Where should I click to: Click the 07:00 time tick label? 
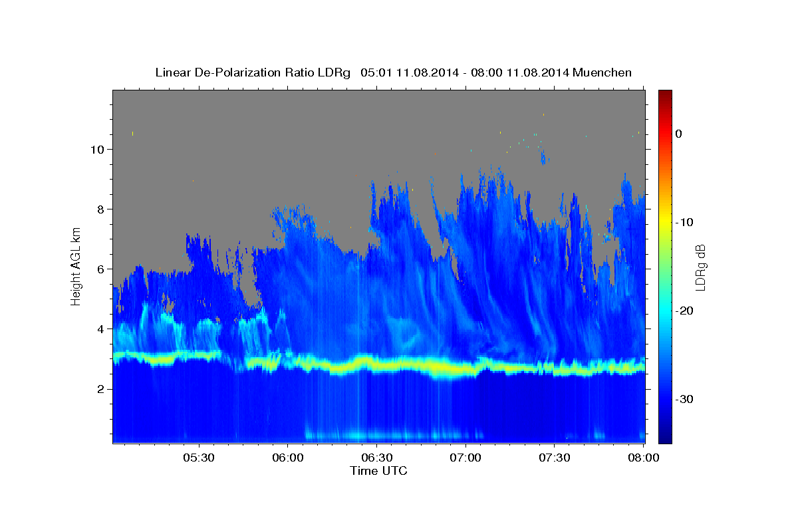pos(465,458)
